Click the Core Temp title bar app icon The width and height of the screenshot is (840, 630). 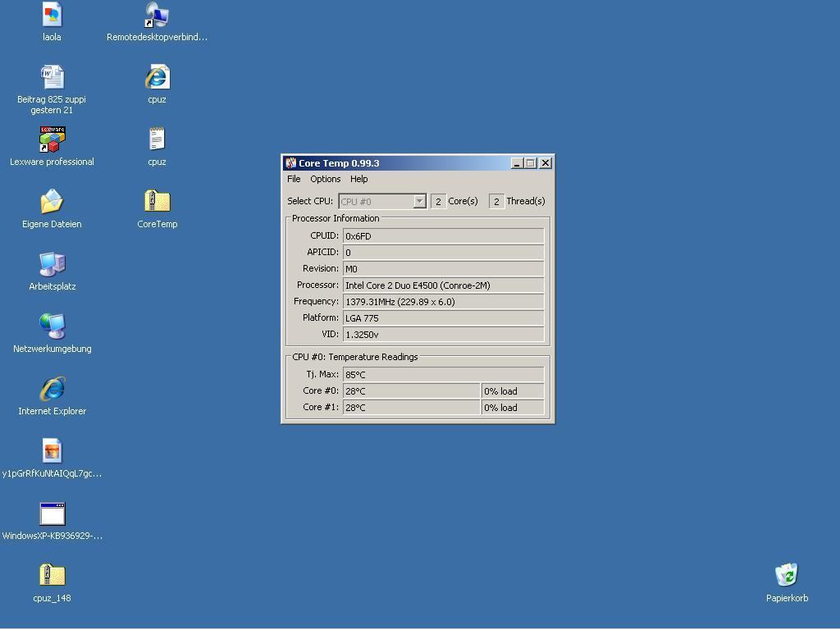pyautogui.click(x=291, y=163)
